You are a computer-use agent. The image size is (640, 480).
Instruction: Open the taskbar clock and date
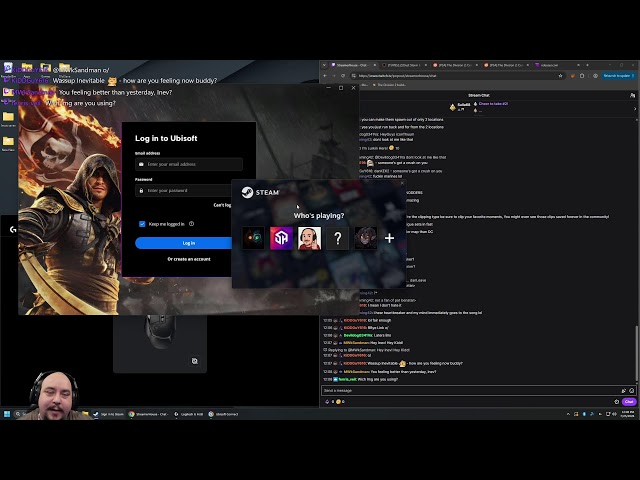tap(627, 414)
